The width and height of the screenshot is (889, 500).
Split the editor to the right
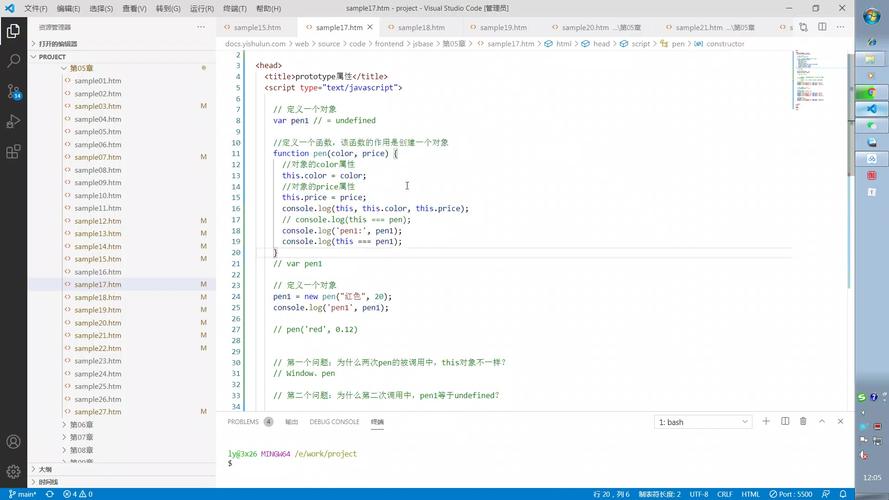pos(822,27)
